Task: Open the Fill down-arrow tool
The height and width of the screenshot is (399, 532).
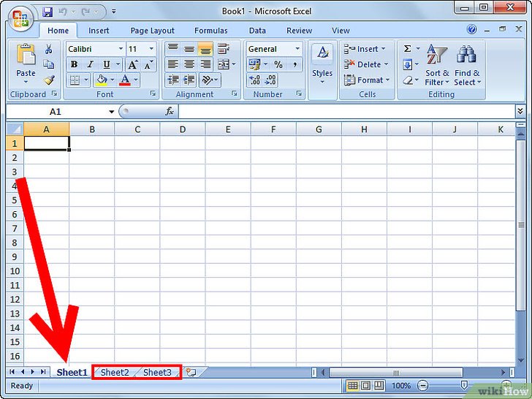Action: coord(408,64)
